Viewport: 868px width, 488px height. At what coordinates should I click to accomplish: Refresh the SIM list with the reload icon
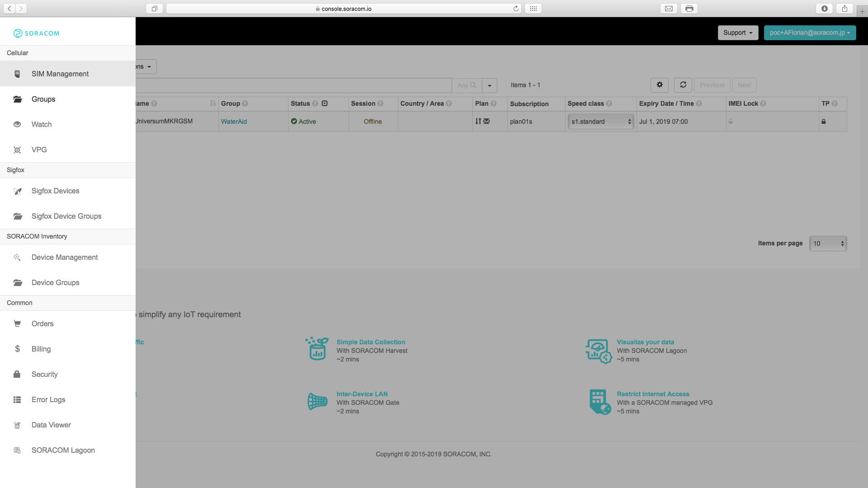[683, 85]
